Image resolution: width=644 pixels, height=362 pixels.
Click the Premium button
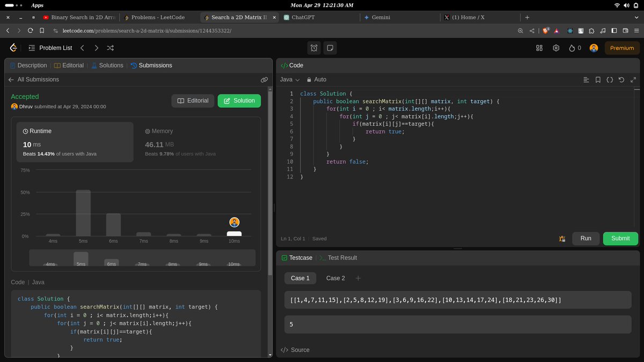tap(622, 48)
